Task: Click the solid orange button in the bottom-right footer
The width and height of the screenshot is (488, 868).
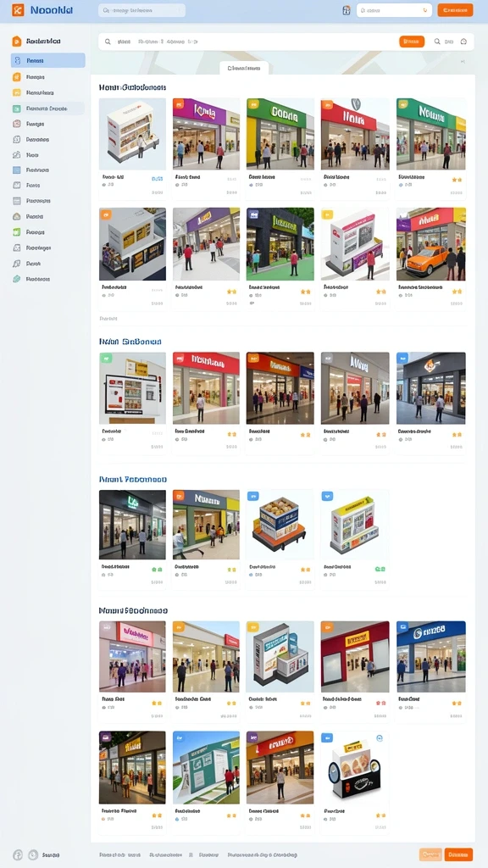Action: tap(458, 854)
